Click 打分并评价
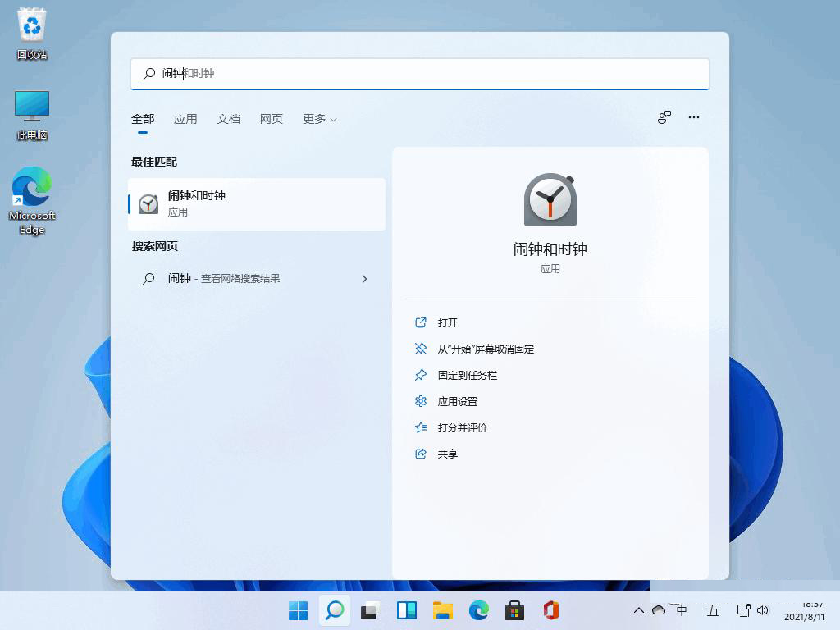This screenshot has width=840, height=630. click(x=450, y=427)
